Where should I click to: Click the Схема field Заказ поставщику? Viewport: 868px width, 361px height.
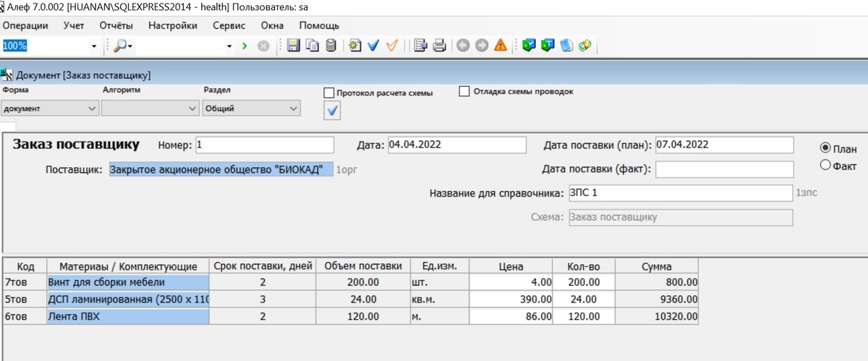point(680,217)
